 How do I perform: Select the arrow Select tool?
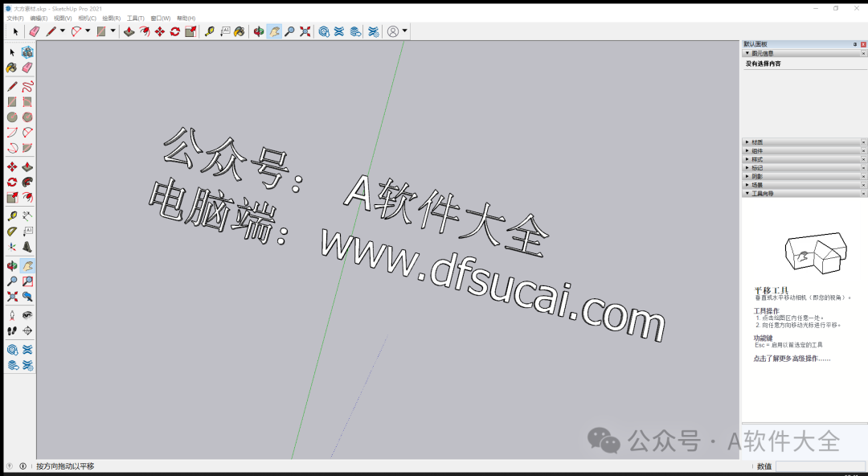pyautogui.click(x=14, y=31)
